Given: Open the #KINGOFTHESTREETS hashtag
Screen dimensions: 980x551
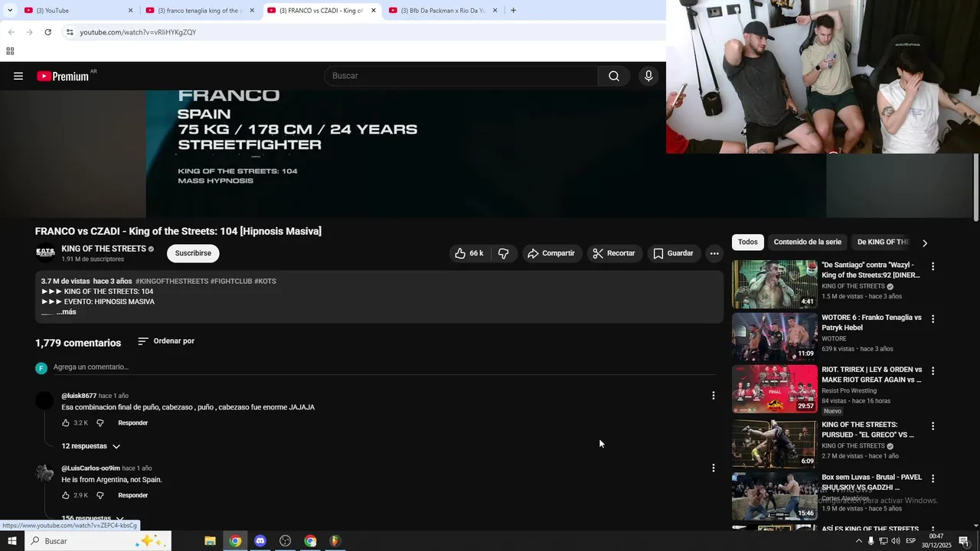Looking at the screenshot, I should (171, 282).
